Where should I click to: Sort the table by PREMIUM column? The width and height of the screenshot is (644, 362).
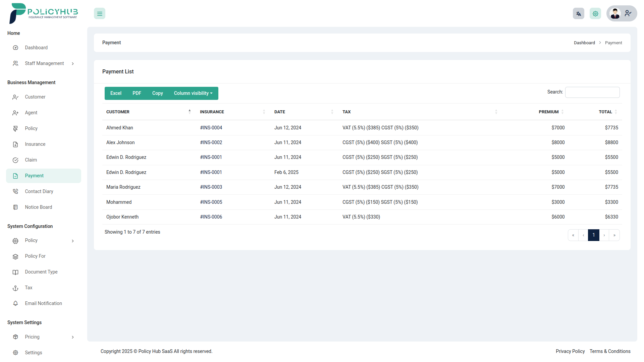[x=549, y=112]
